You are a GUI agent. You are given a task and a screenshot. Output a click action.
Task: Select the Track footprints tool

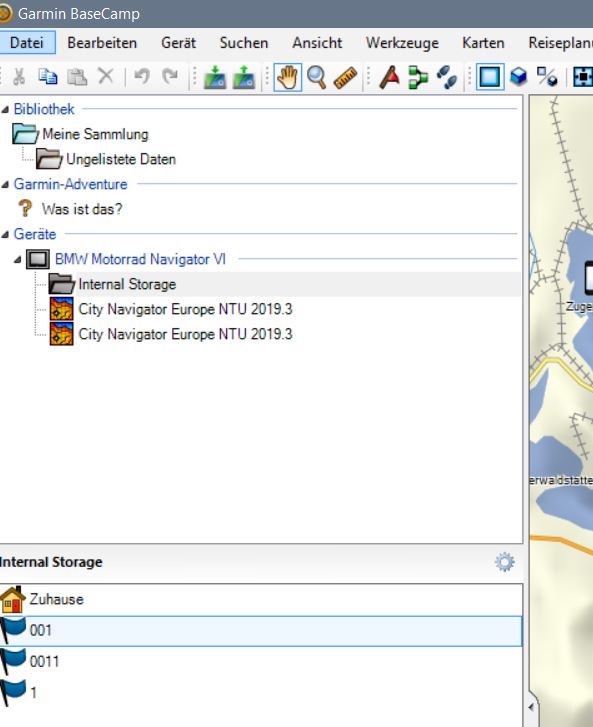pyautogui.click(x=447, y=77)
